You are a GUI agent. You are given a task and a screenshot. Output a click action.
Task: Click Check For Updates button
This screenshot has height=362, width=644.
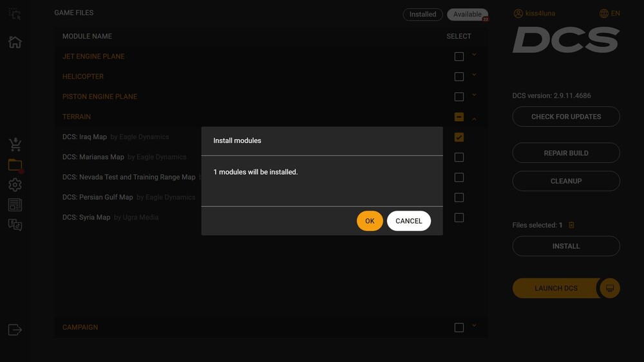coord(566,117)
